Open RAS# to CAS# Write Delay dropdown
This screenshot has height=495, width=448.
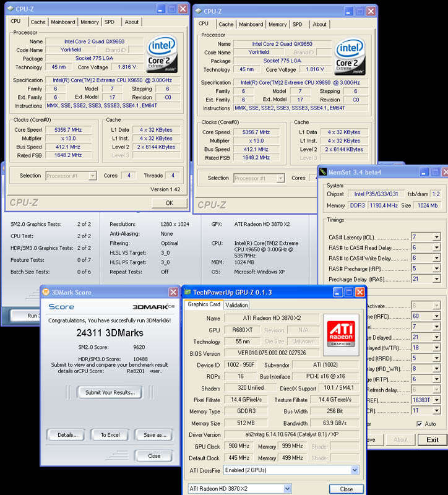pyautogui.click(x=437, y=258)
